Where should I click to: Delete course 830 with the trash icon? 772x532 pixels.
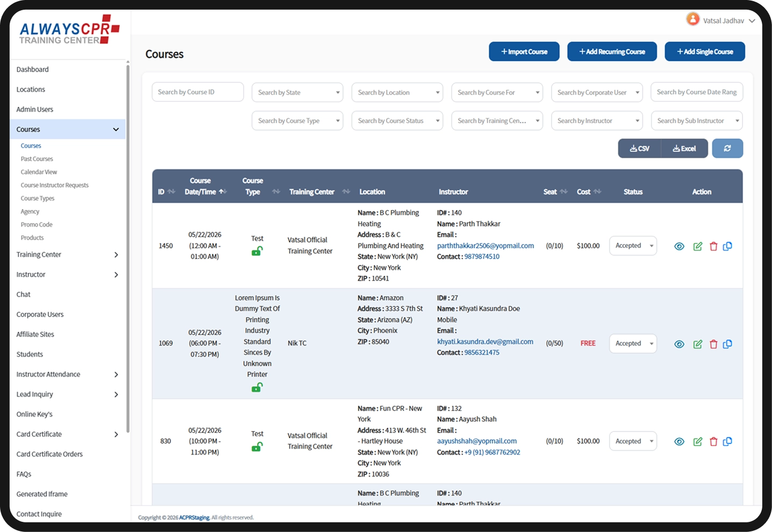(x=713, y=442)
